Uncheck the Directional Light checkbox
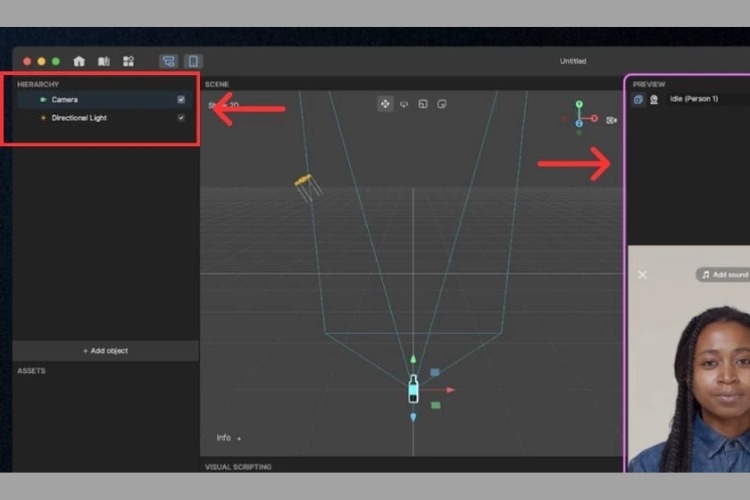This screenshot has width=750, height=500. [x=181, y=118]
